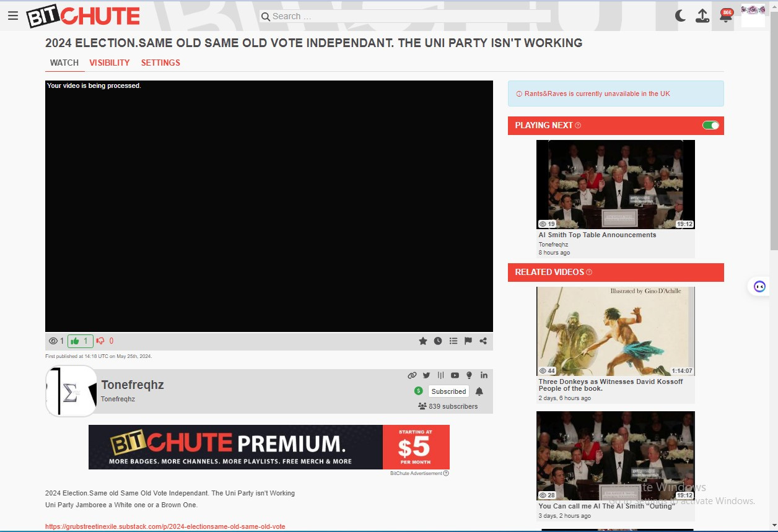Open the upload video icon
This screenshot has width=778, height=532.
(x=702, y=16)
